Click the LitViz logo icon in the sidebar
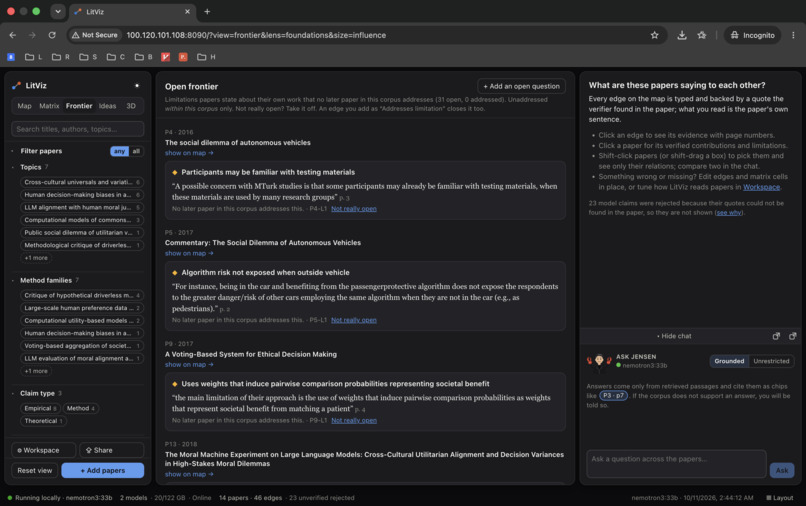This screenshot has width=806, height=506. [x=16, y=85]
